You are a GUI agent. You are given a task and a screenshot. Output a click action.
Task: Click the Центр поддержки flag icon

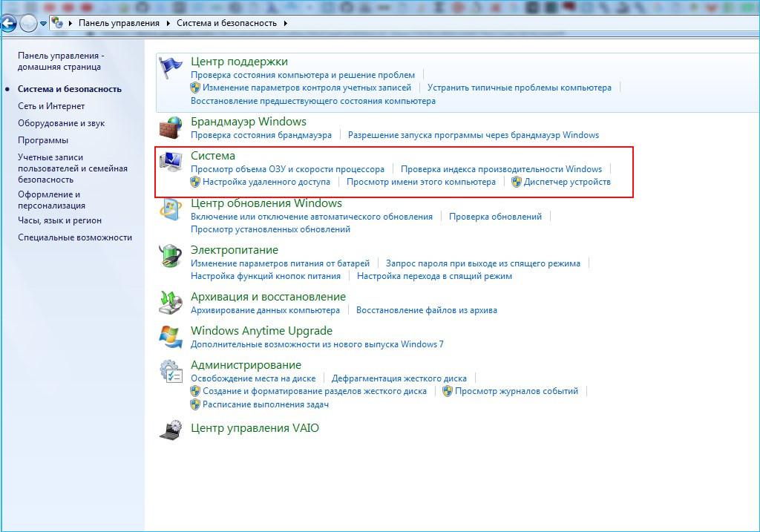pos(171,68)
